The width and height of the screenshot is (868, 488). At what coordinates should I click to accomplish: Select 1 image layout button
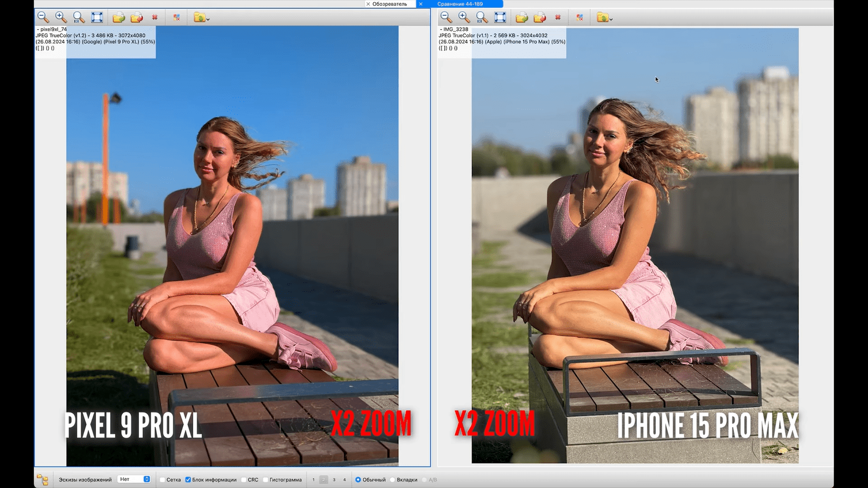pos(314,480)
